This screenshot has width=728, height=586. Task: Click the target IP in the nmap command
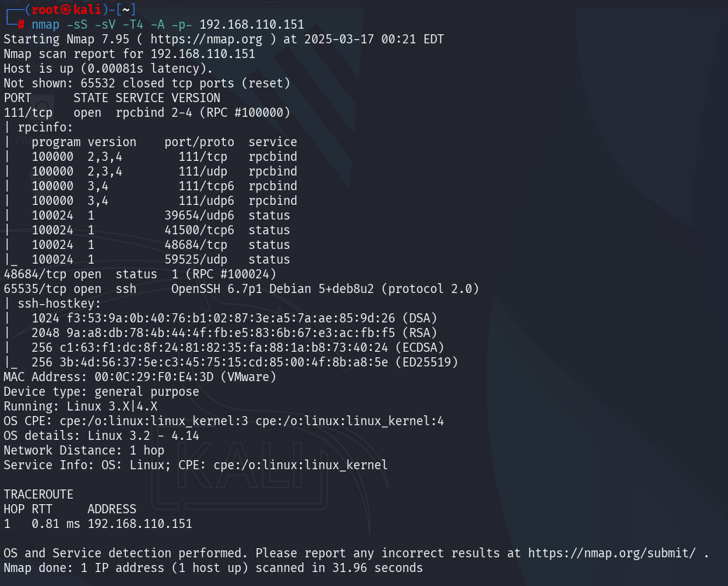252,24
